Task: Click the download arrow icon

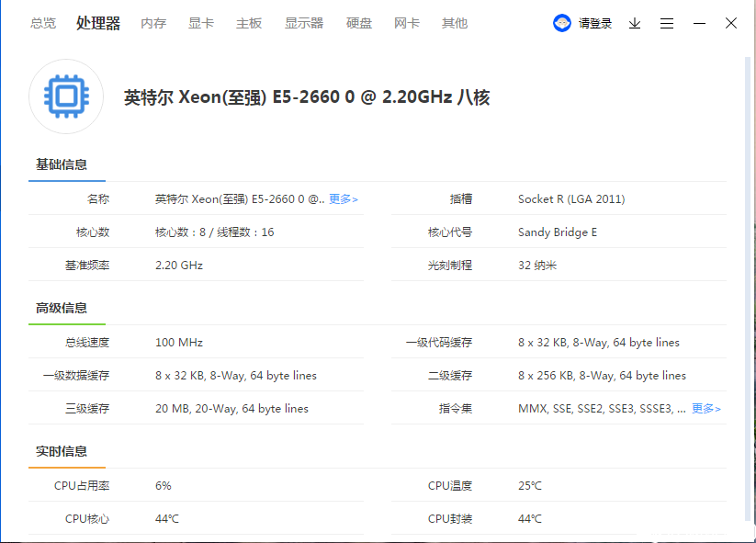Action: click(635, 23)
